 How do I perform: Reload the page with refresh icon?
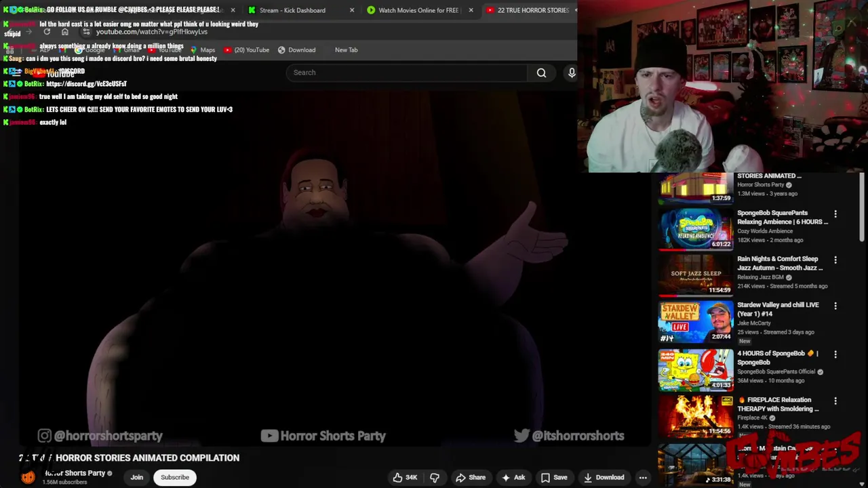[x=47, y=32]
